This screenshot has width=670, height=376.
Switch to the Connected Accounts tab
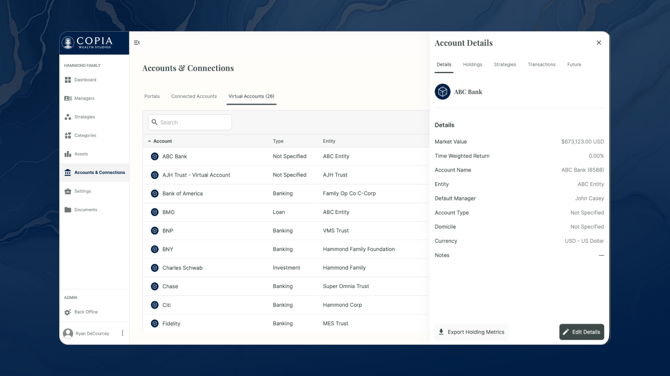pyautogui.click(x=194, y=96)
